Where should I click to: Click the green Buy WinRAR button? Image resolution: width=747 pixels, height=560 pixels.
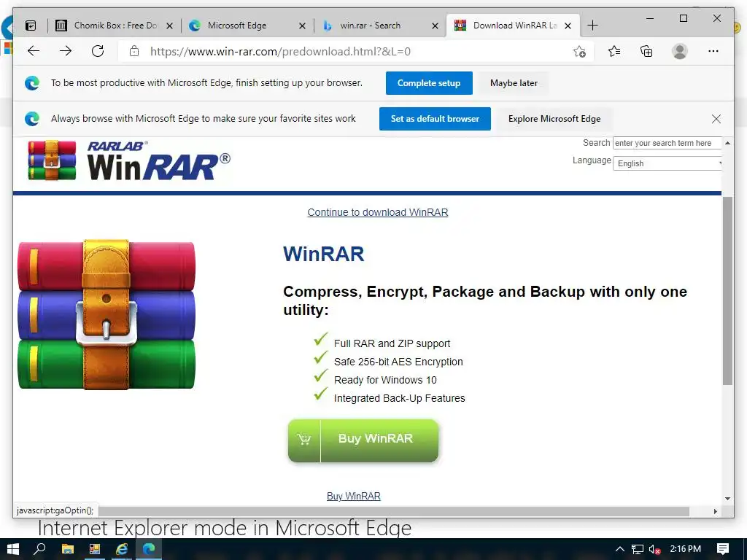coord(363,440)
